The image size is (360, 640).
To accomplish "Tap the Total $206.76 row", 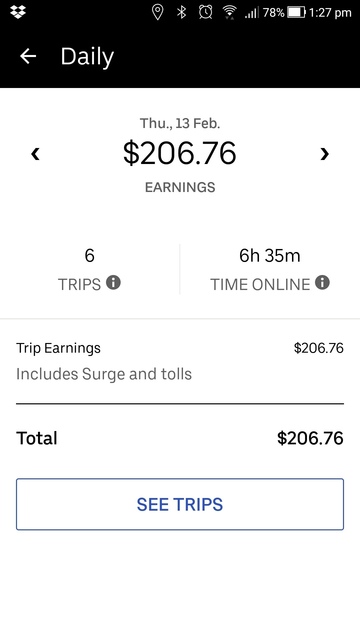I will click(x=180, y=438).
